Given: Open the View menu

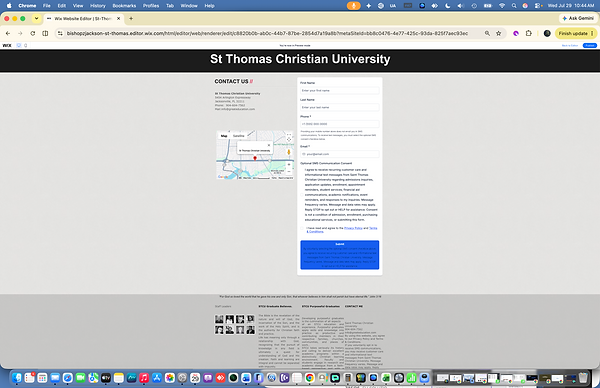Looking at the screenshot, I should coord(78,6).
